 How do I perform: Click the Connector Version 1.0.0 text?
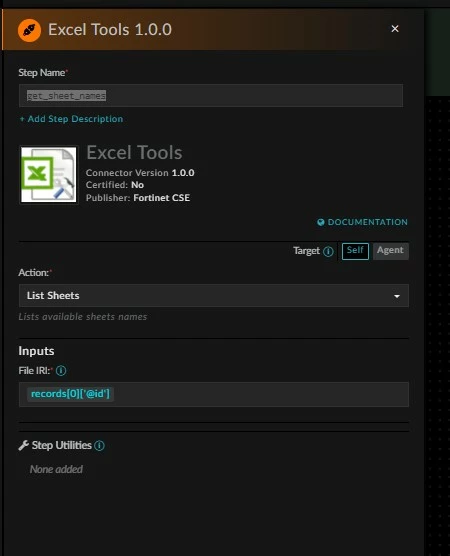pyautogui.click(x=140, y=173)
